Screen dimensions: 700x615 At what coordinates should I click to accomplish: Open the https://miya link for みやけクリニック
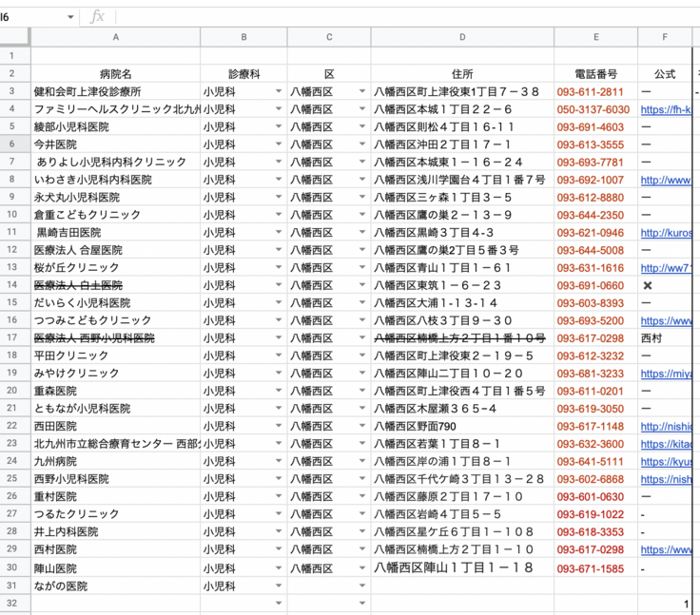pos(665,374)
